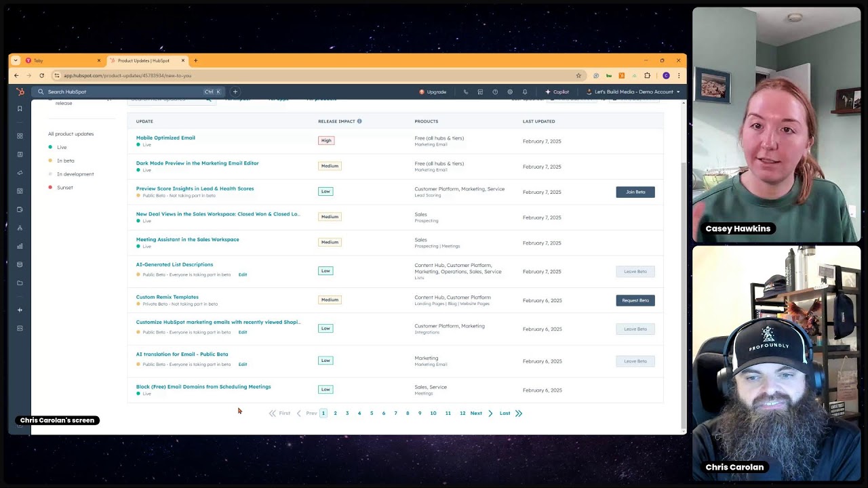Click the Last pagination link
Image resolution: width=868 pixels, height=488 pixels.
pyautogui.click(x=505, y=413)
